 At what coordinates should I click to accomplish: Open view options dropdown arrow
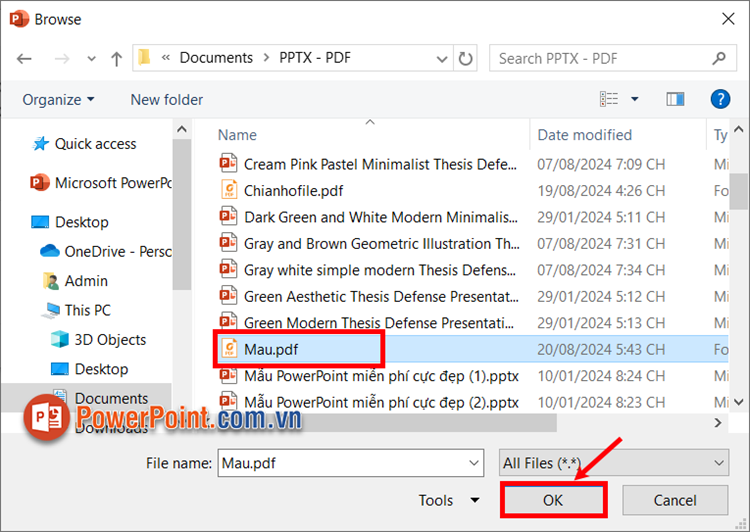click(x=635, y=99)
